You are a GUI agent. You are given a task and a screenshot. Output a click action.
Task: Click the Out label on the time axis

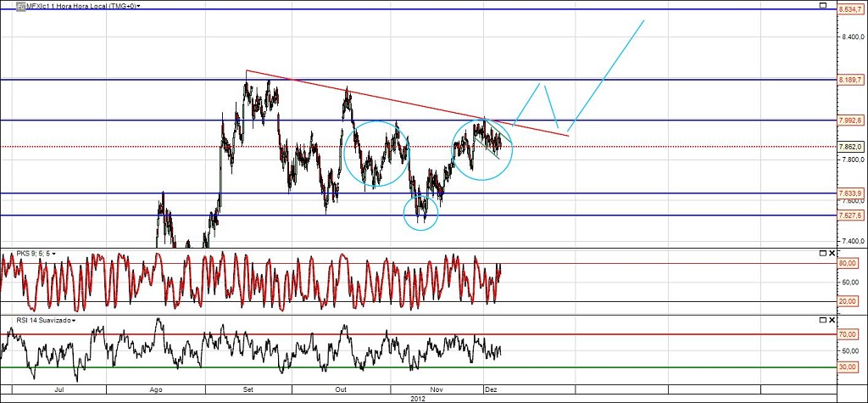(x=342, y=389)
